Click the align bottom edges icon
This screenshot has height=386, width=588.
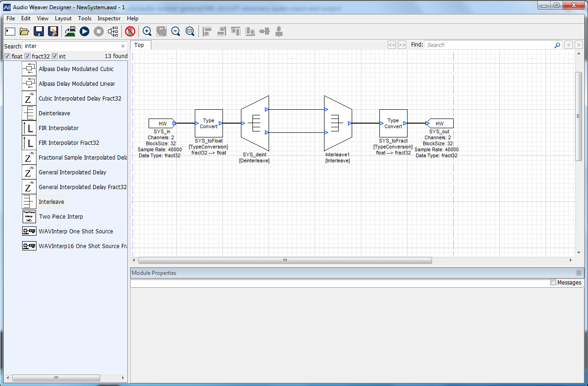point(250,31)
